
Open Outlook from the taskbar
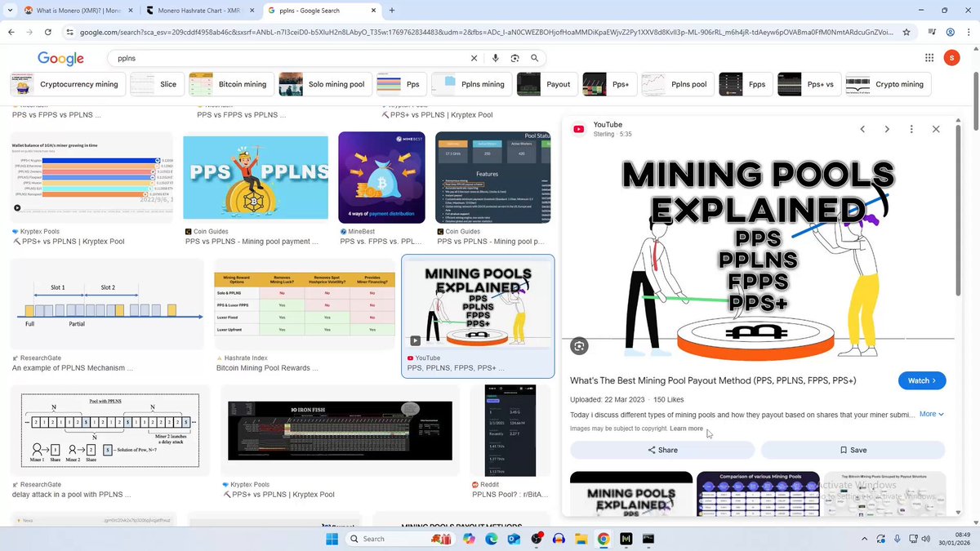[514, 539]
